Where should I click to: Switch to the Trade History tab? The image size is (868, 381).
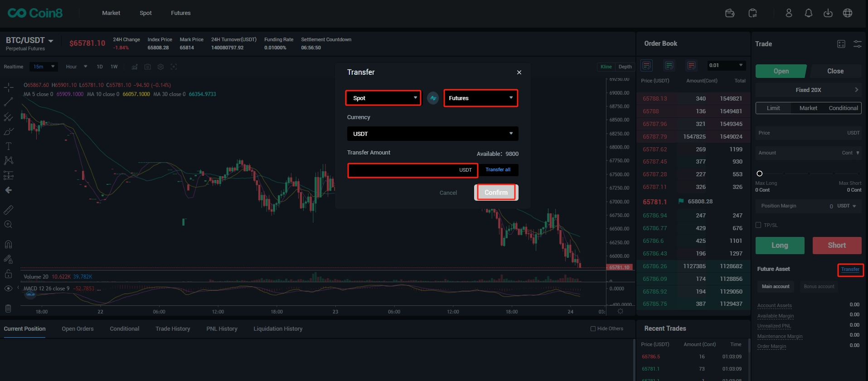tap(173, 329)
